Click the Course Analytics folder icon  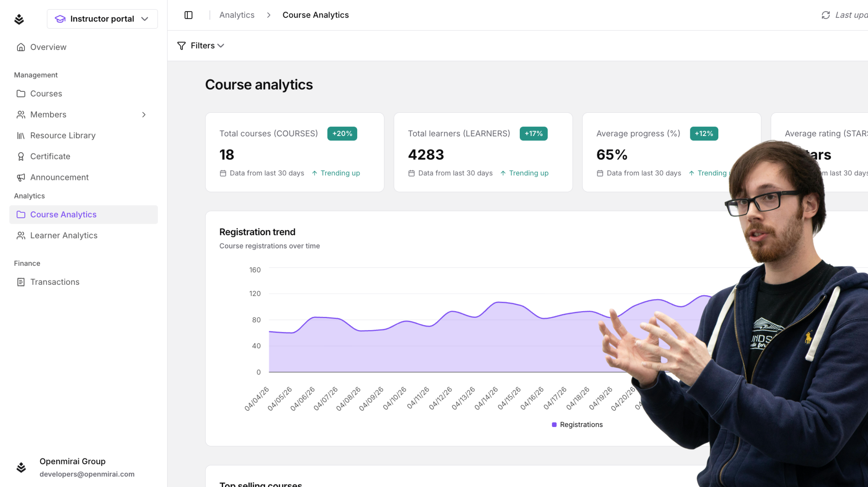tap(21, 214)
